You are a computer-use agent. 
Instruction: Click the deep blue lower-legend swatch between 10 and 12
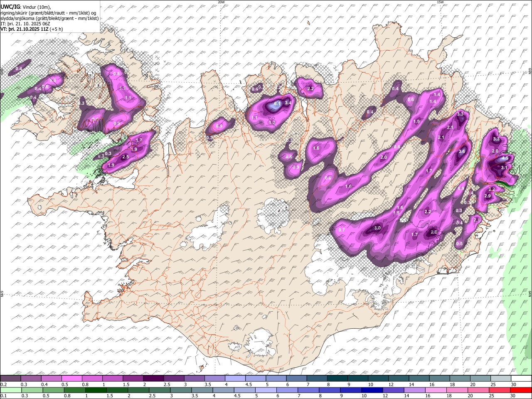tap(372, 390)
